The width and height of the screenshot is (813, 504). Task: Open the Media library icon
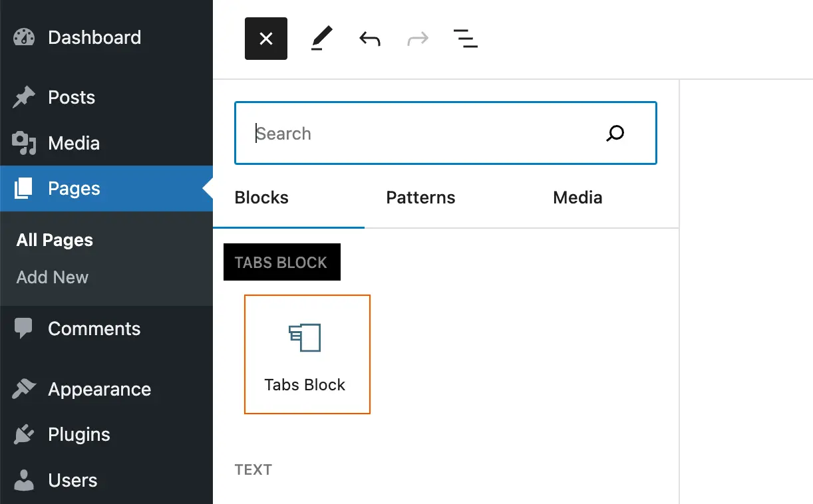point(23,143)
